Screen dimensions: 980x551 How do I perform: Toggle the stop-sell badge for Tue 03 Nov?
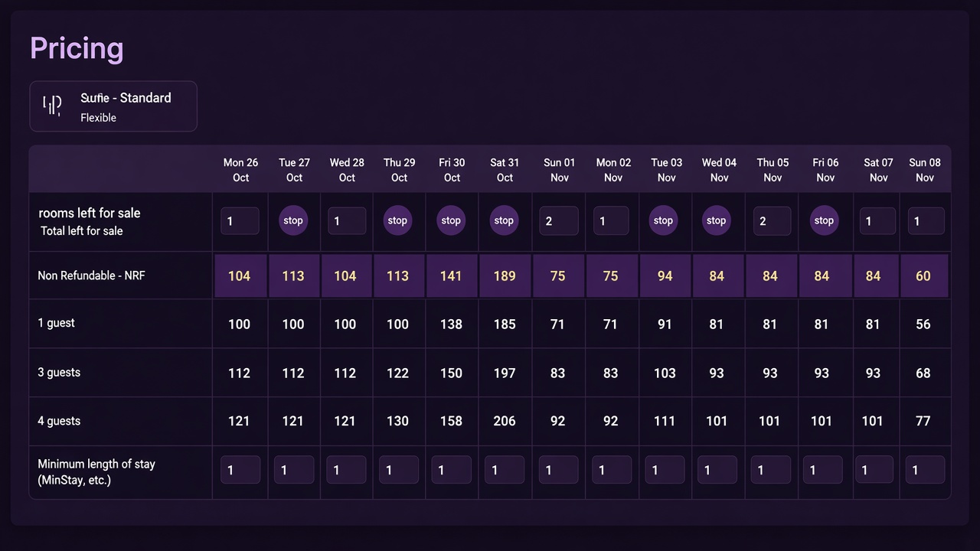click(x=663, y=220)
